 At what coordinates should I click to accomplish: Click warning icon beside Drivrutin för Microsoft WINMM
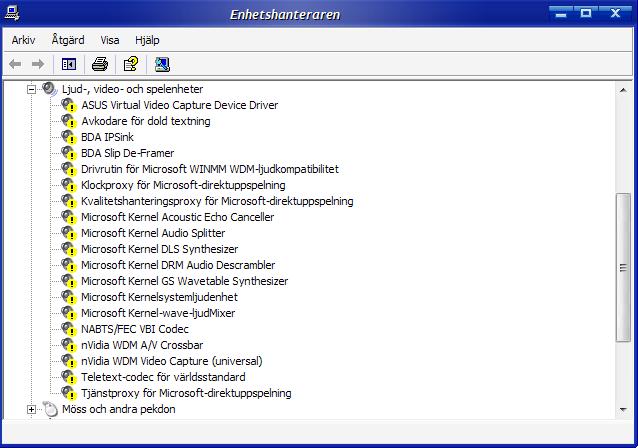[69, 169]
